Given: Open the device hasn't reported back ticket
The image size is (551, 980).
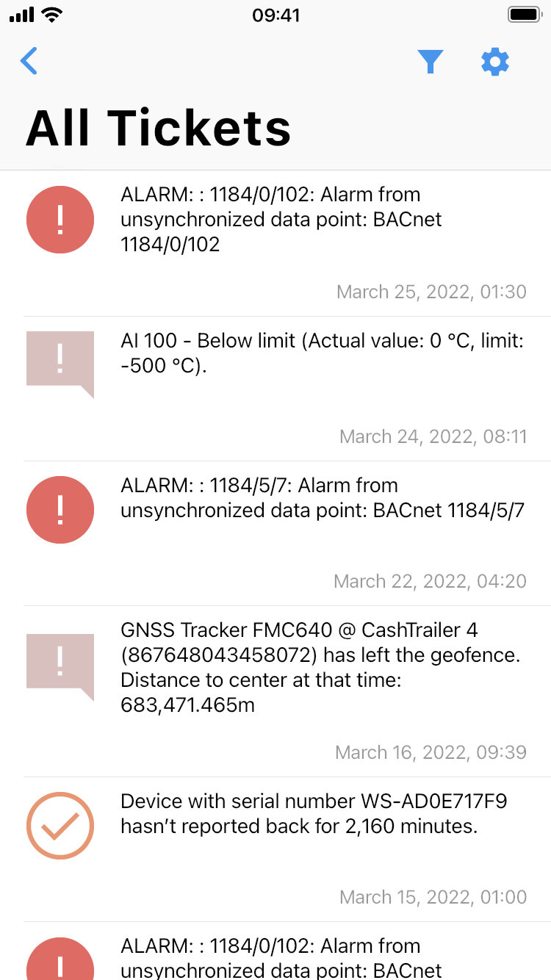Looking at the screenshot, I should coord(314,814).
